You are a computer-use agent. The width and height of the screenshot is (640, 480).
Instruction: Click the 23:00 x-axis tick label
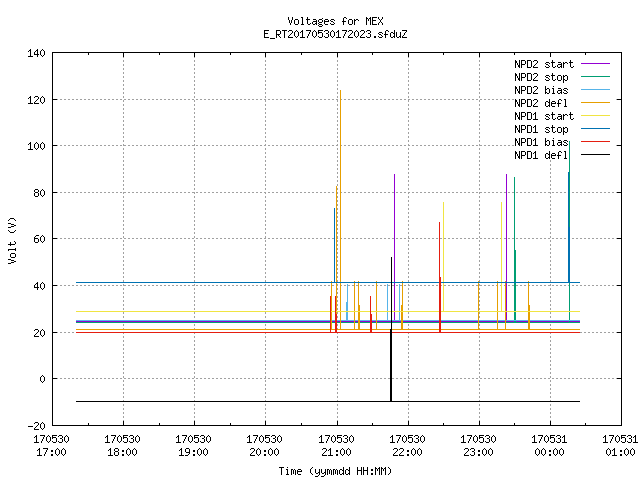click(478, 452)
